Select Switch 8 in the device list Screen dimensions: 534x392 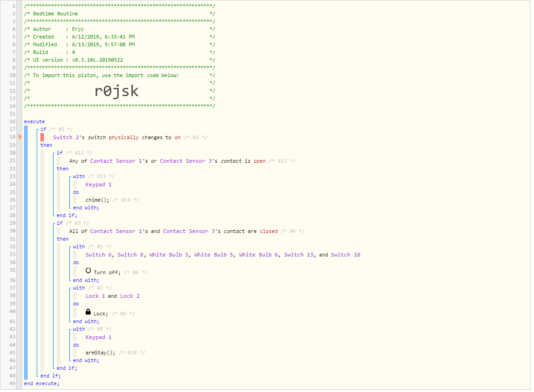pyautogui.click(x=131, y=255)
